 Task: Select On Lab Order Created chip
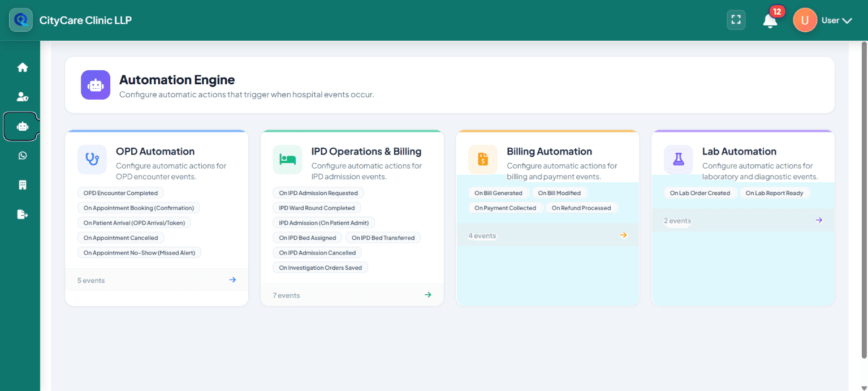tap(700, 193)
